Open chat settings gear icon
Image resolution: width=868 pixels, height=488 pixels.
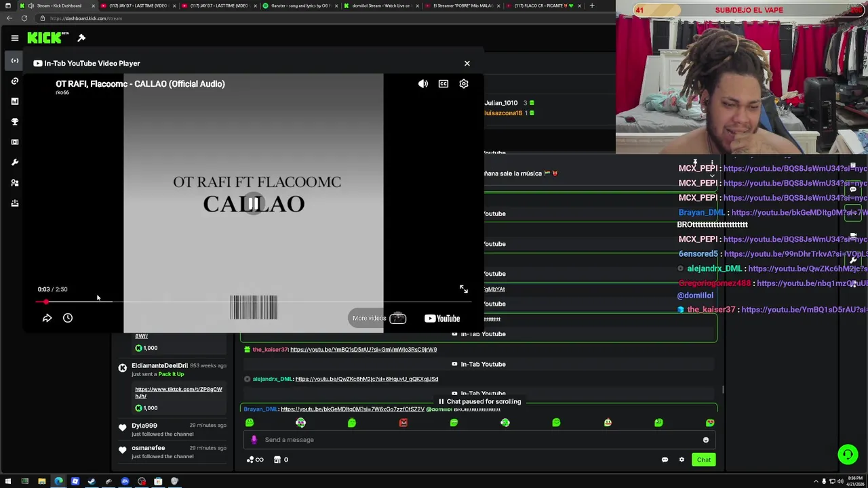tap(682, 460)
